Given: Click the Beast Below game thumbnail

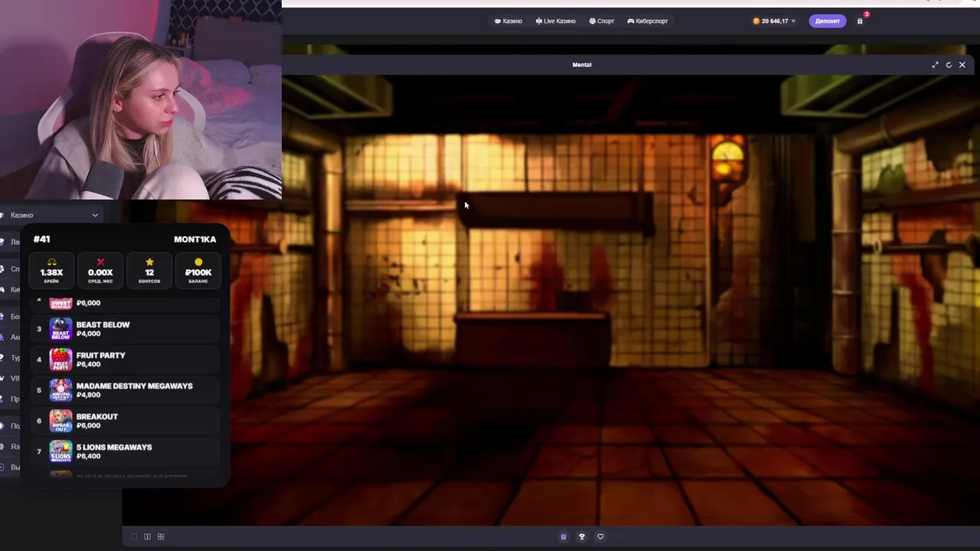Looking at the screenshot, I should [x=60, y=329].
